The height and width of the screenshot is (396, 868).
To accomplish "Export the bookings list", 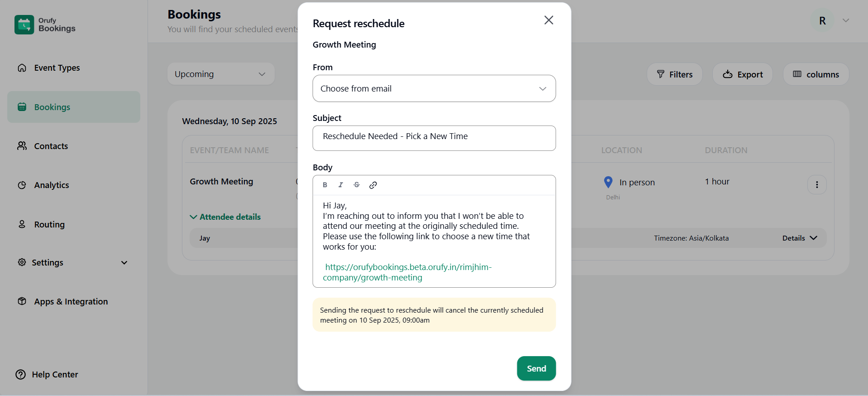I will coord(742,74).
